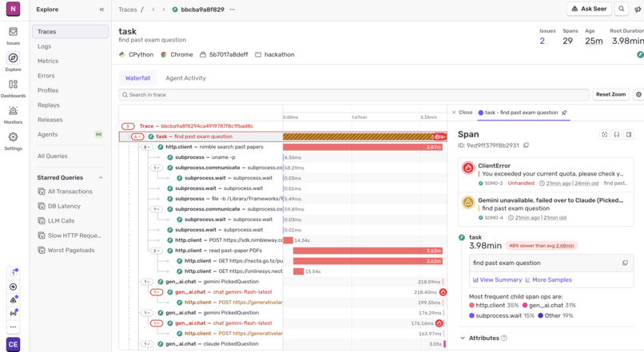Select the striped task duration bar

(364, 136)
